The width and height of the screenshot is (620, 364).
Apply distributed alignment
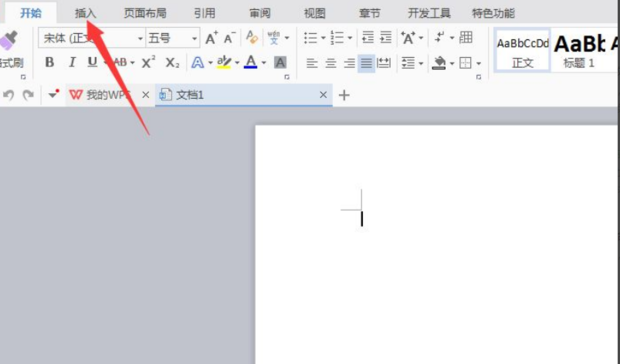click(x=384, y=63)
